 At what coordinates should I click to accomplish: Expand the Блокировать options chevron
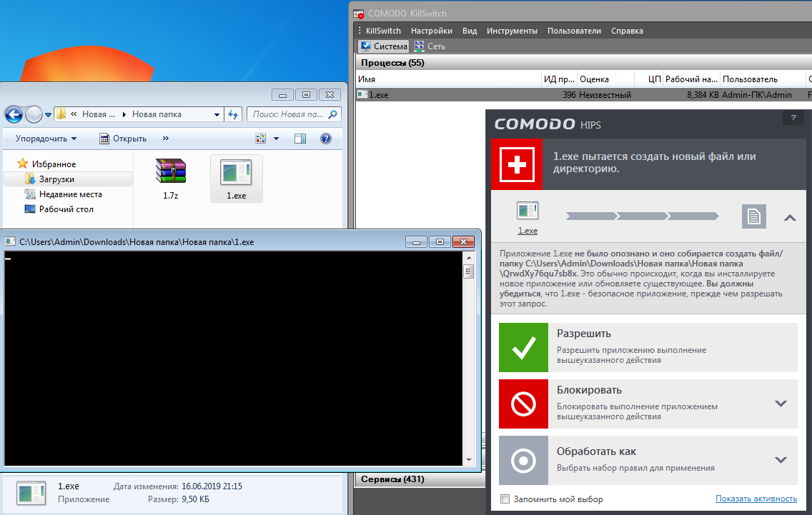click(x=781, y=404)
